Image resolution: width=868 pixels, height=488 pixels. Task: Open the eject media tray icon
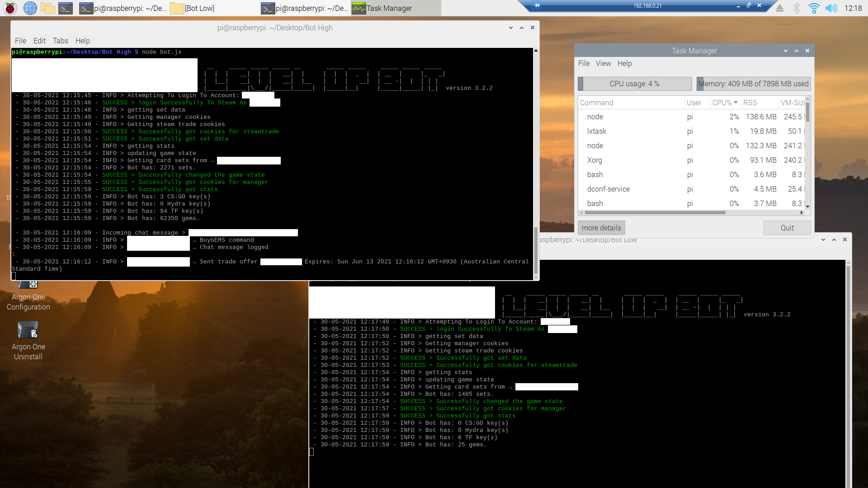click(780, 8)
